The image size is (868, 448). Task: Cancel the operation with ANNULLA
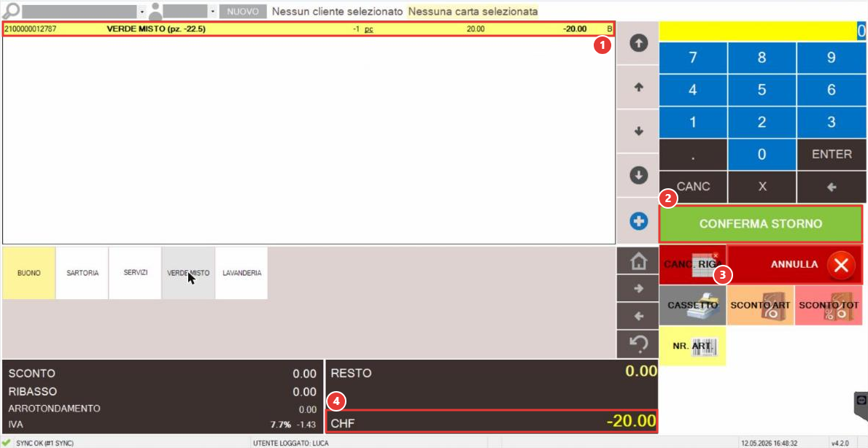click(795, 265)
